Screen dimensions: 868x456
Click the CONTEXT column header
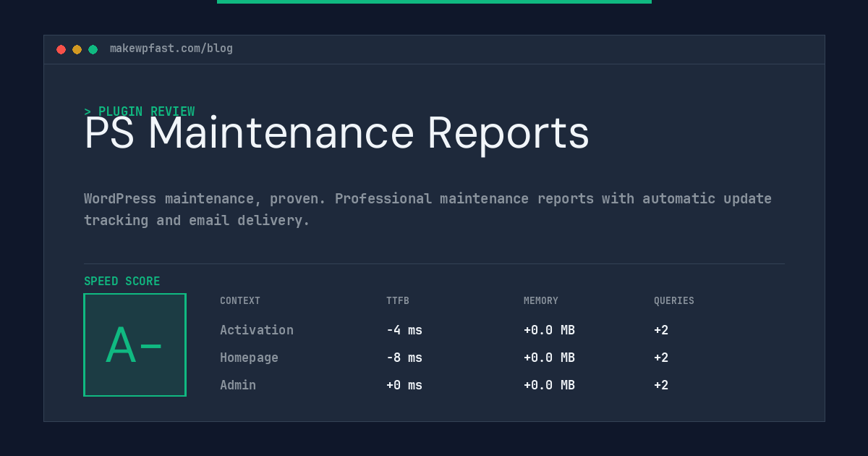click(240, 301)
